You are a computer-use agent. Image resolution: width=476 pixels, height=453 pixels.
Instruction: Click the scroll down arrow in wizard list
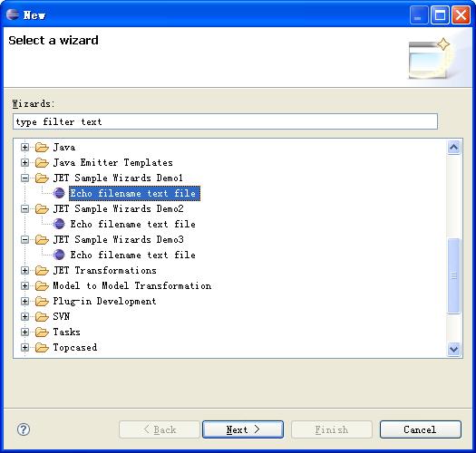coord(454,349)
